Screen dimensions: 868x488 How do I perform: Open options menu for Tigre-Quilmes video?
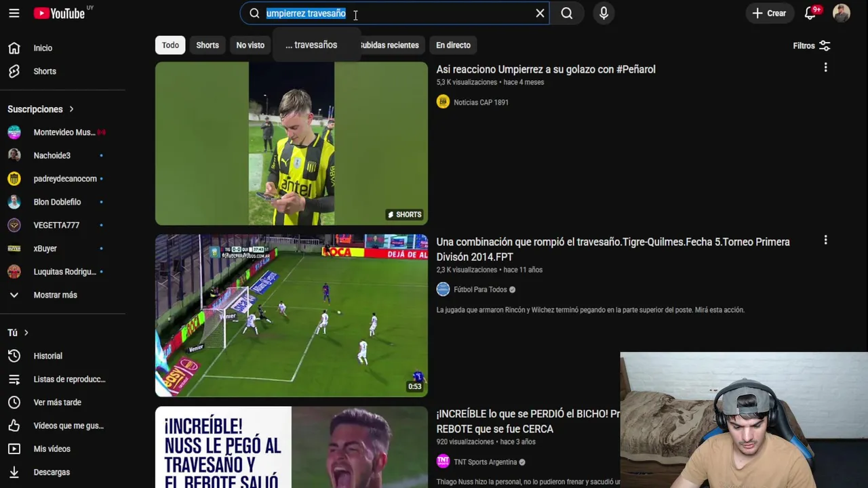coord(825,240)
